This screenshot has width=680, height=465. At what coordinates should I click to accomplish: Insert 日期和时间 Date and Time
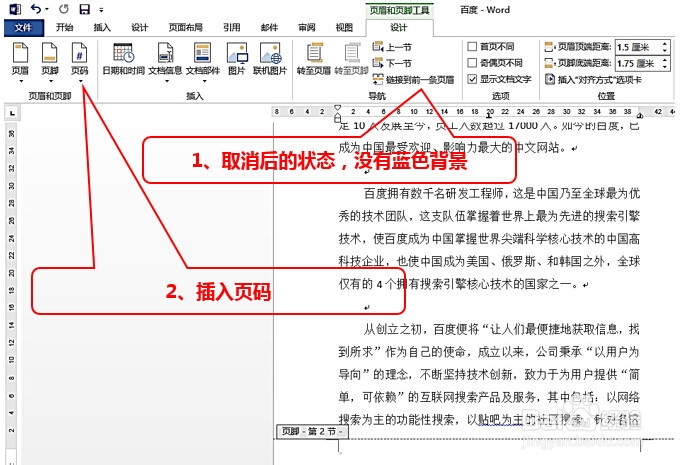click(124, 59)
